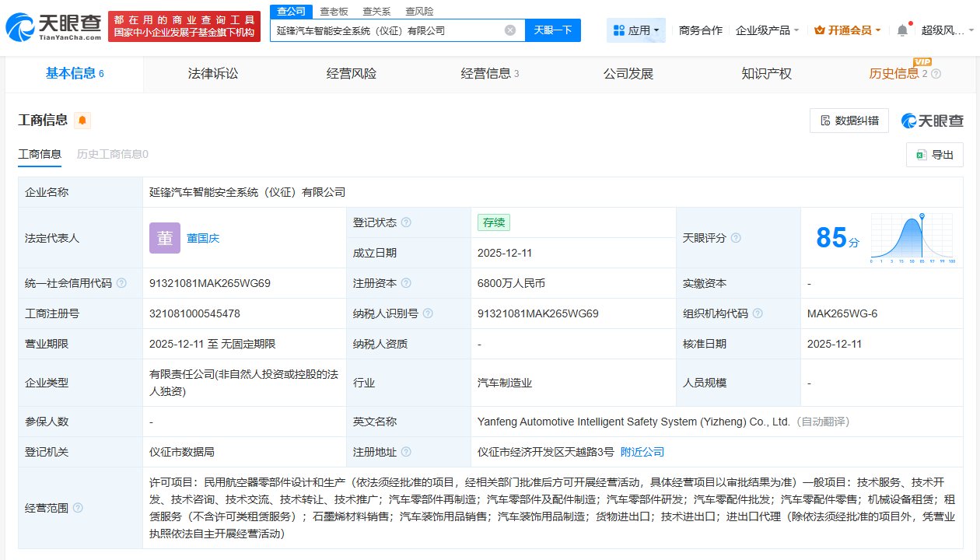Select the 查老板 search mode tab
This screenshot has width=980, height=560.
334,11
